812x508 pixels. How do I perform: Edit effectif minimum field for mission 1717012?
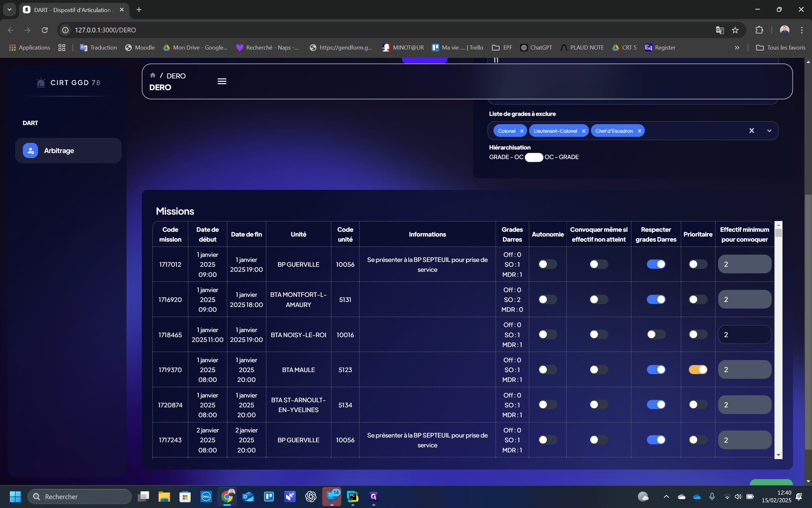coord(744,264)
